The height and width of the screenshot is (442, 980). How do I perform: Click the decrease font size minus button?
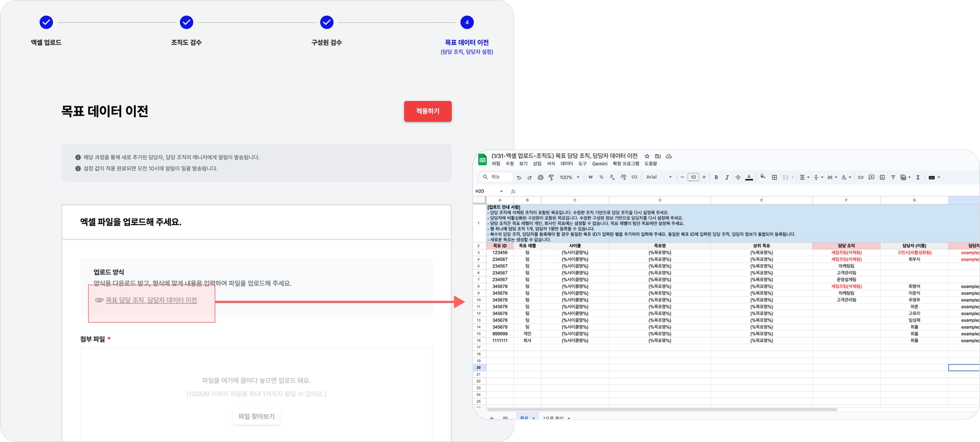(x=682, y=177)
